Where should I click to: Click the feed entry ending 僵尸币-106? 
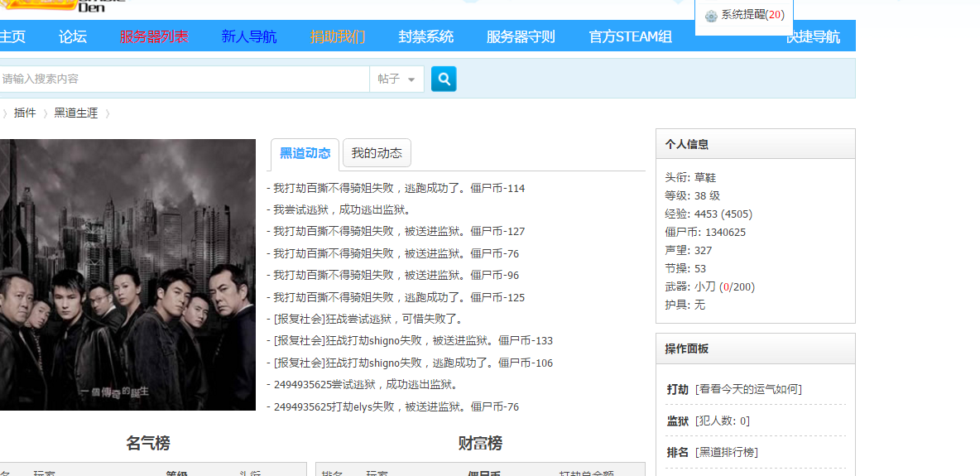(x=410, y=363)
